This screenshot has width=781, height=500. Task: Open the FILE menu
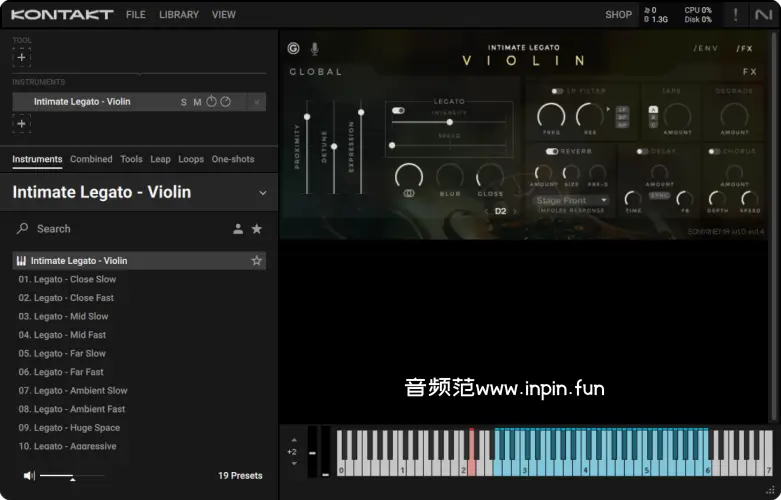click(x=135, y=15)
